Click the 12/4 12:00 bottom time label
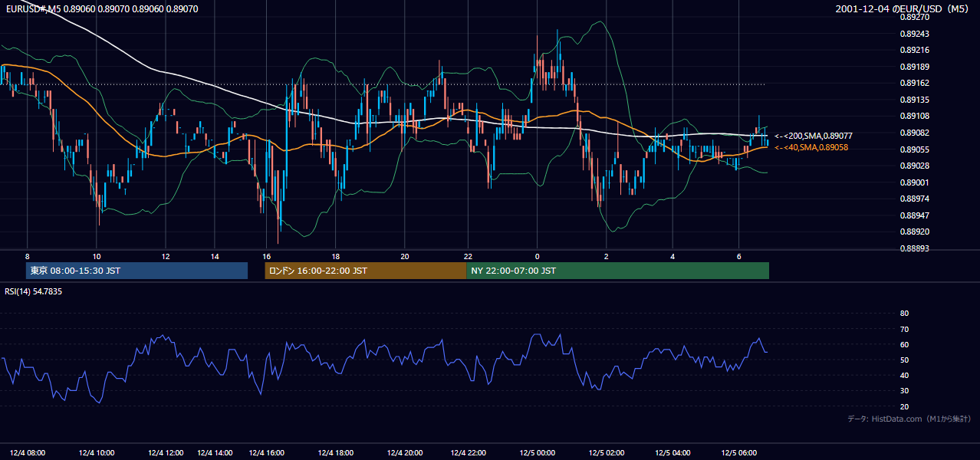The height and width of the screenshot is (460, 980). pyautogui.click(x=166, y=452)
